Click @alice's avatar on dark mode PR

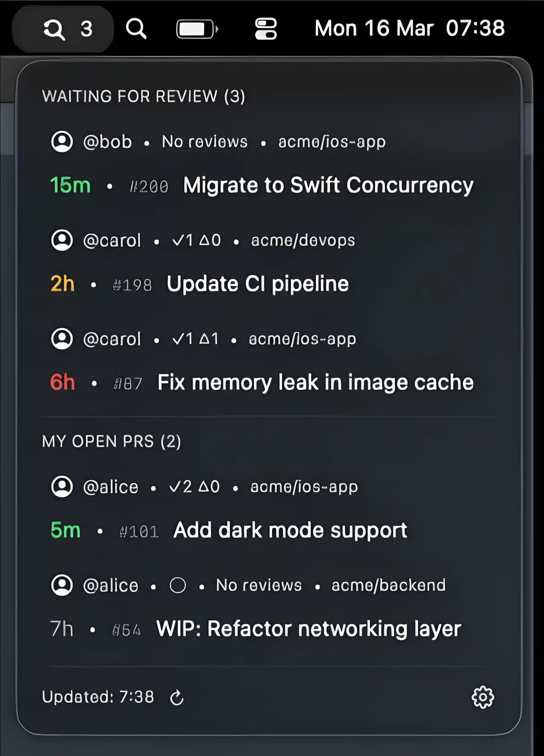click(62, 487)
